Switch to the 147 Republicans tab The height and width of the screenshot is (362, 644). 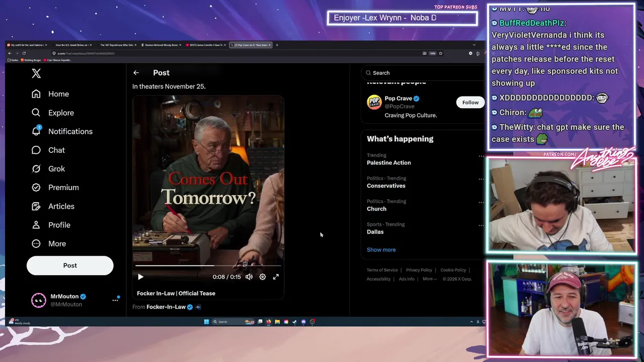click(x=116, y=45)
